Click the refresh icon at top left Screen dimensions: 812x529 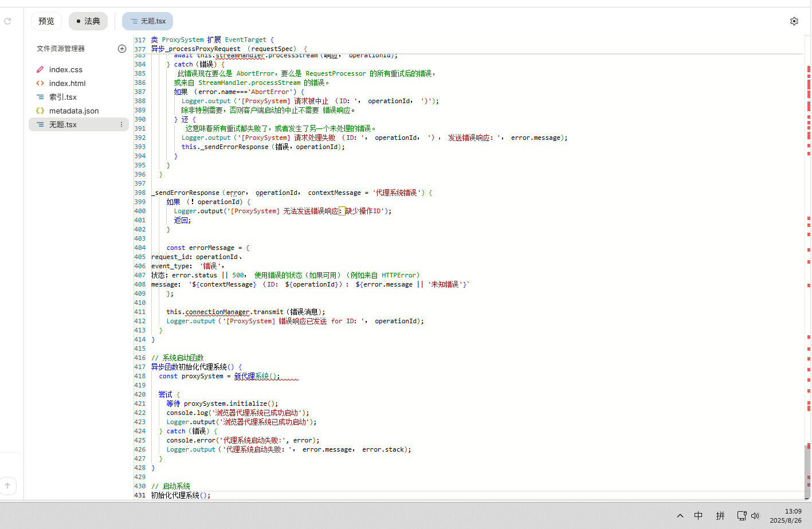click(7, 21)
